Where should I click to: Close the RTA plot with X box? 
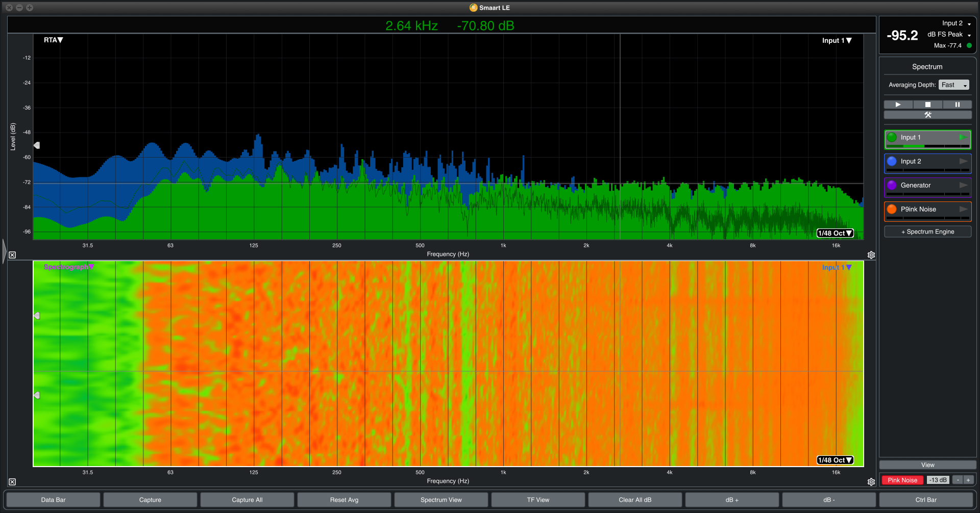[12, 255]
